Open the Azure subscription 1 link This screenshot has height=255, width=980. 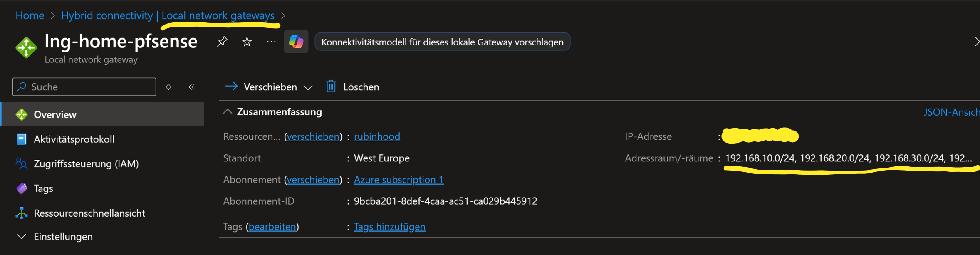[x=398, y=180]
